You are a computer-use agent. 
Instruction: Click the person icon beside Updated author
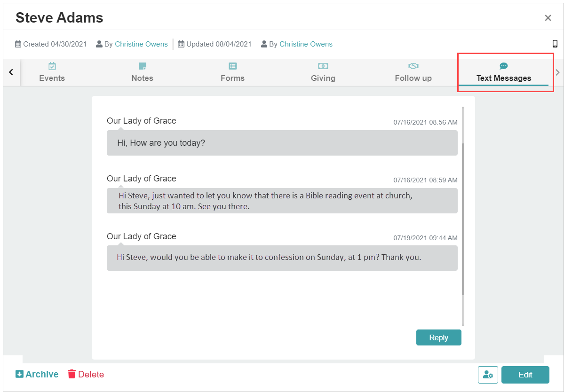tap(264, 44)
